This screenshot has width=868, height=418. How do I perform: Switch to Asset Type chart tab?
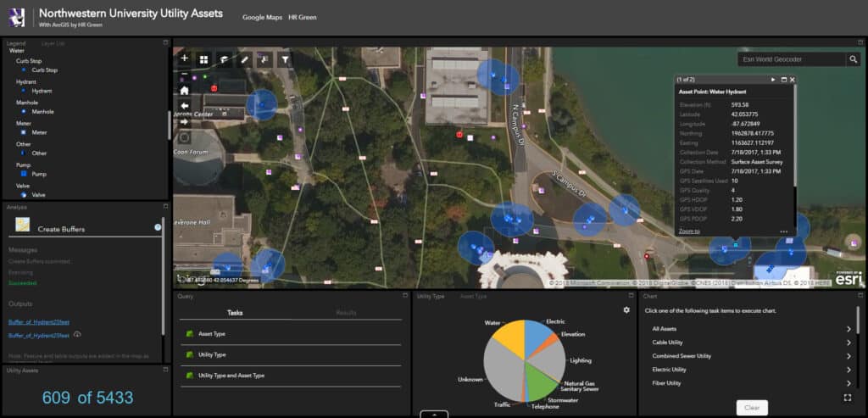(473, 297)
